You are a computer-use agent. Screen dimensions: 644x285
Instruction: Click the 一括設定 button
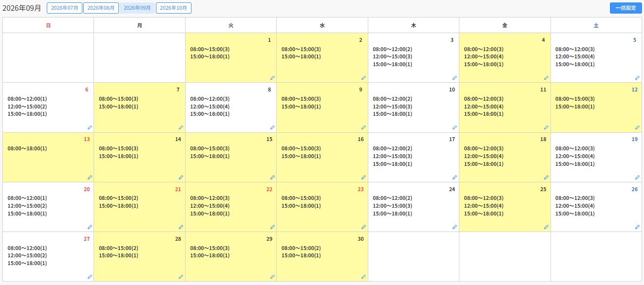coord(626,8)
